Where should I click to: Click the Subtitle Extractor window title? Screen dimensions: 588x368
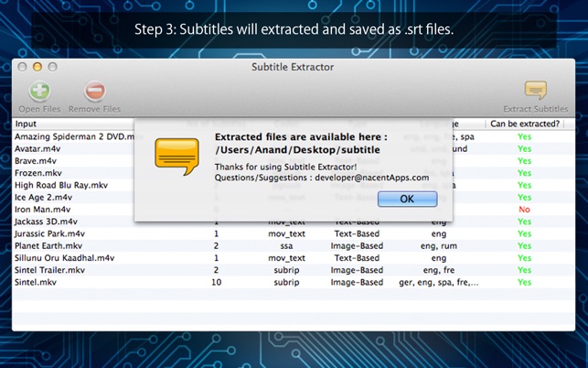[293, 67]
